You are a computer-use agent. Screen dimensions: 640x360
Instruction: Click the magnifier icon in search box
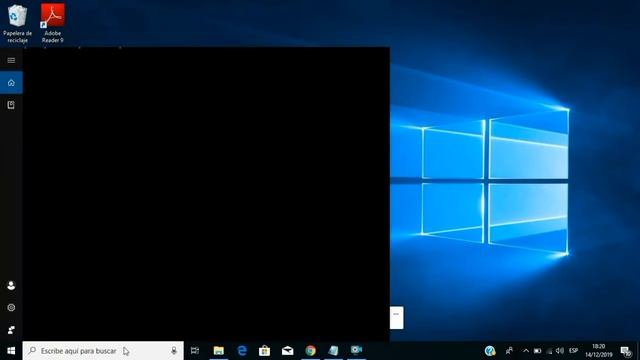pyautogui.click(x=33, y=351)
